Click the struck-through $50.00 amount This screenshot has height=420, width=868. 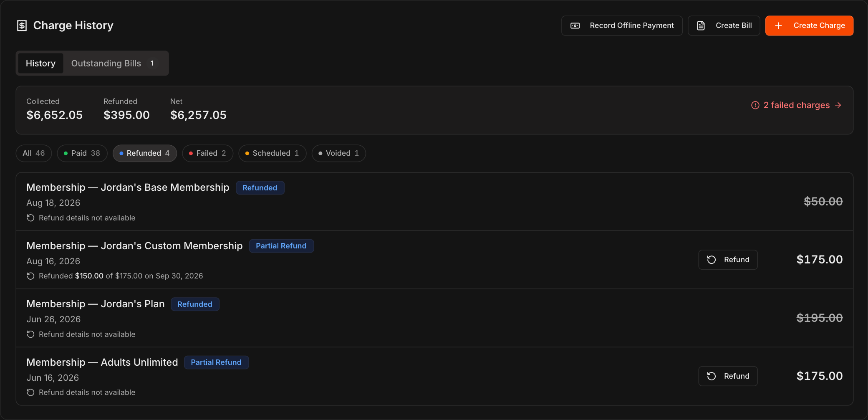(823, 202)
